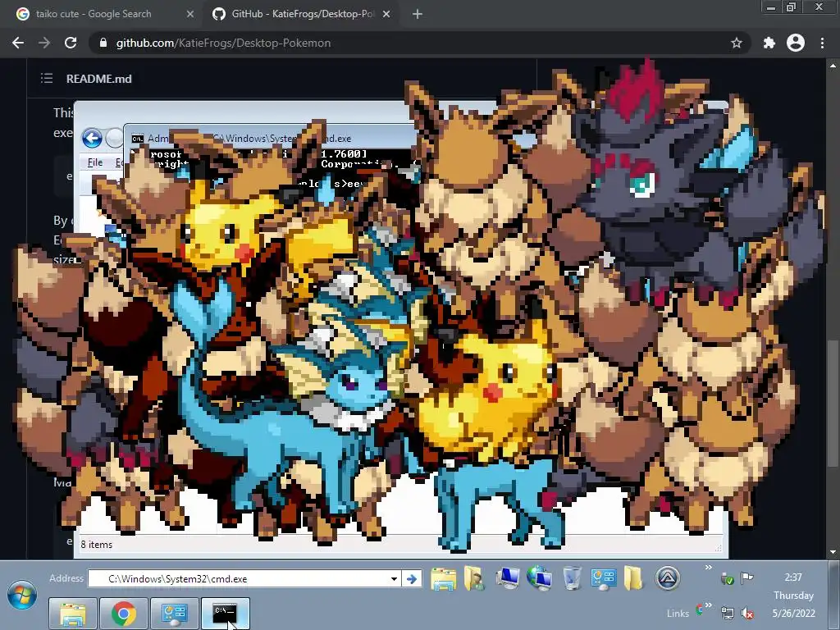Open Action Center flag tray icon
840x630 pixels.
tap(746, 577)
